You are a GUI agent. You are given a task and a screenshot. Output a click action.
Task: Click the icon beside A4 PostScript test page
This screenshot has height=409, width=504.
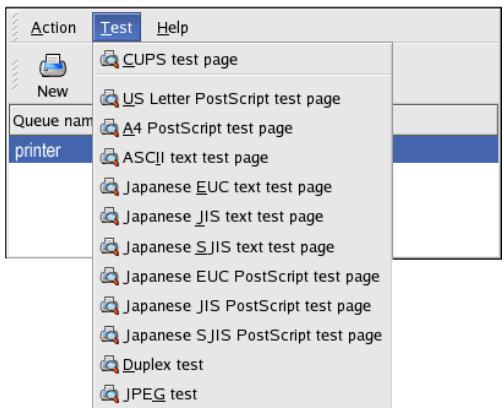110,128
